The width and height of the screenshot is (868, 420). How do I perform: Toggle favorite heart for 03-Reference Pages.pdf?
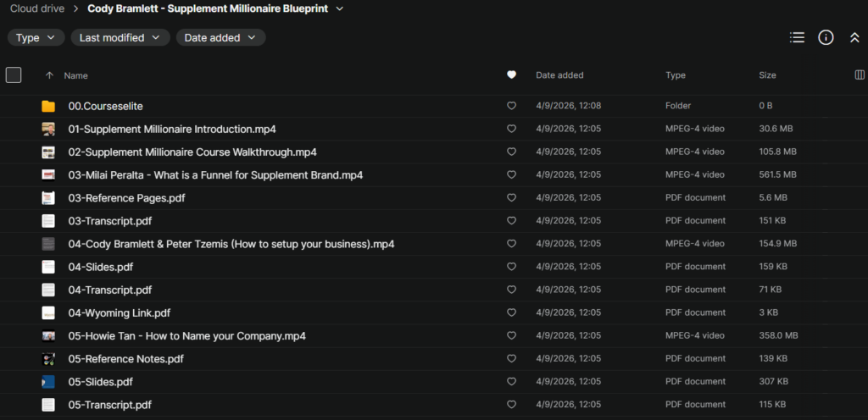tap(511, 198)
